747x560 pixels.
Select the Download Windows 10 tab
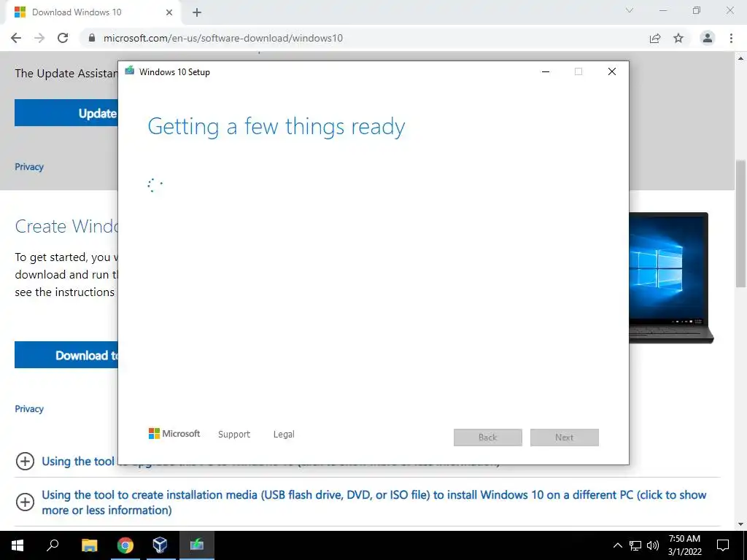pyautogui.click(x=93, y=12)
